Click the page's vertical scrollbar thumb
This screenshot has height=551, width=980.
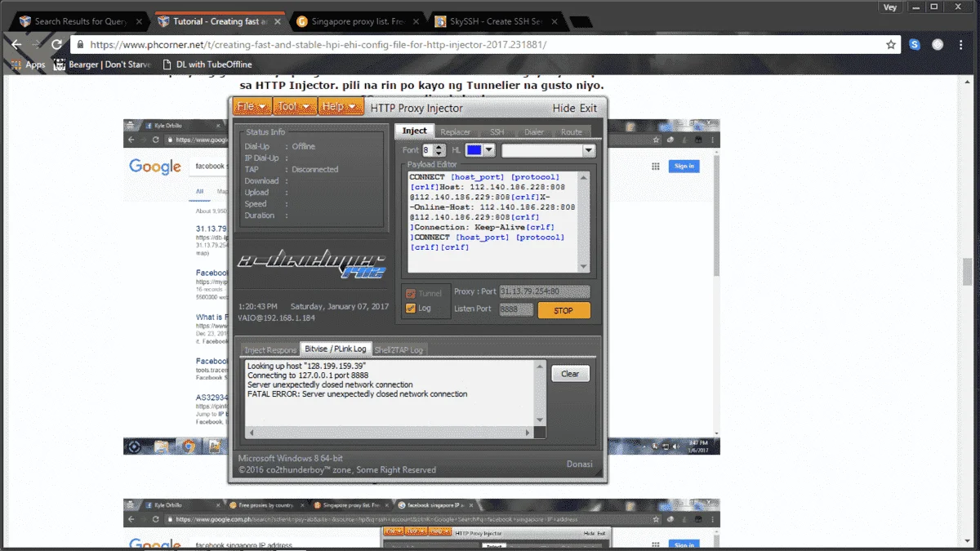[x=968, y=272]
